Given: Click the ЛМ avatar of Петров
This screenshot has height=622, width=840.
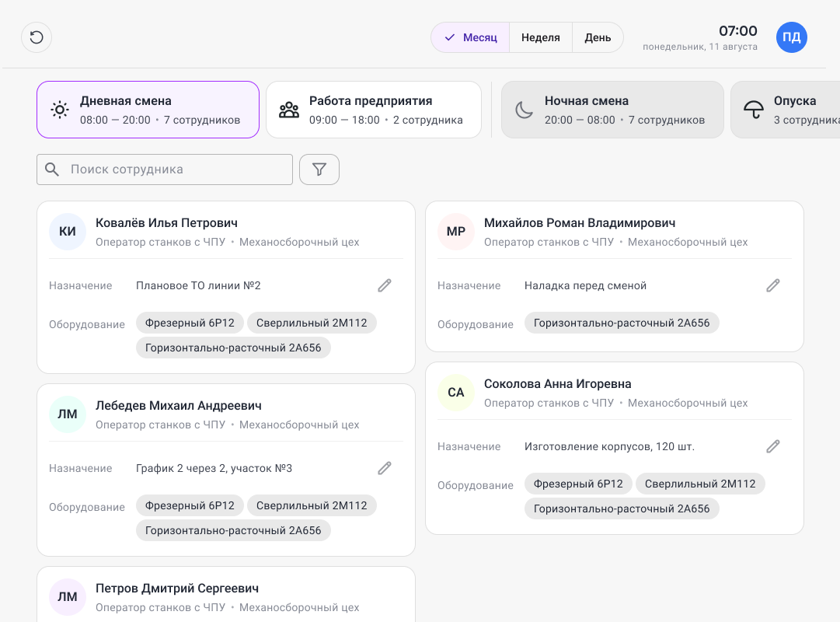Looking at the screenshot, I should click(68, 597).
